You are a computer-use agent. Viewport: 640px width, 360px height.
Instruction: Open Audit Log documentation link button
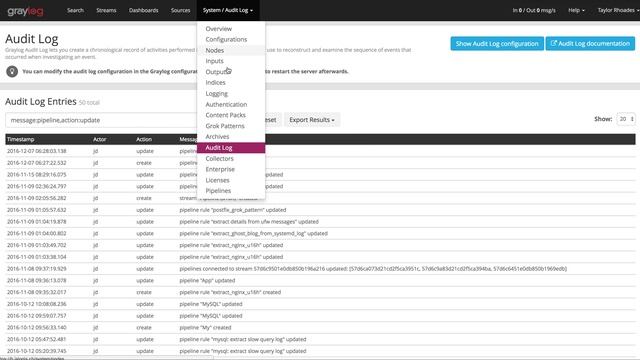[x=590, y=44]
